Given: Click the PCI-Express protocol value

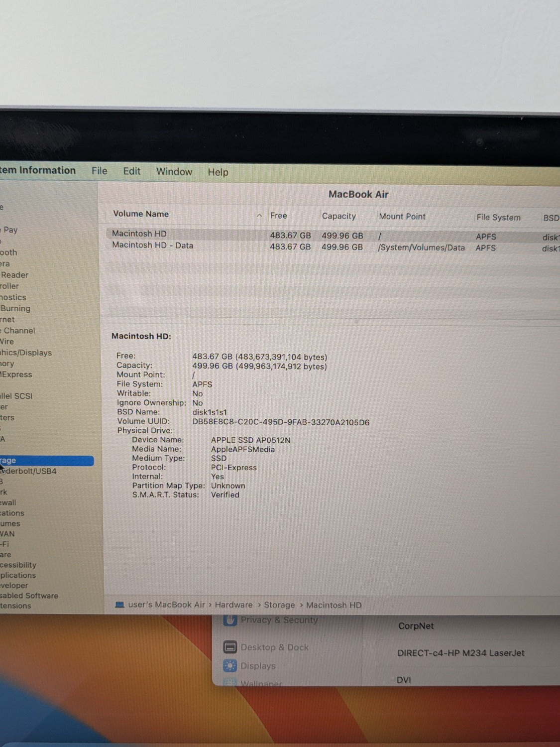Looking at the screenshot, I should click(234, 468).
